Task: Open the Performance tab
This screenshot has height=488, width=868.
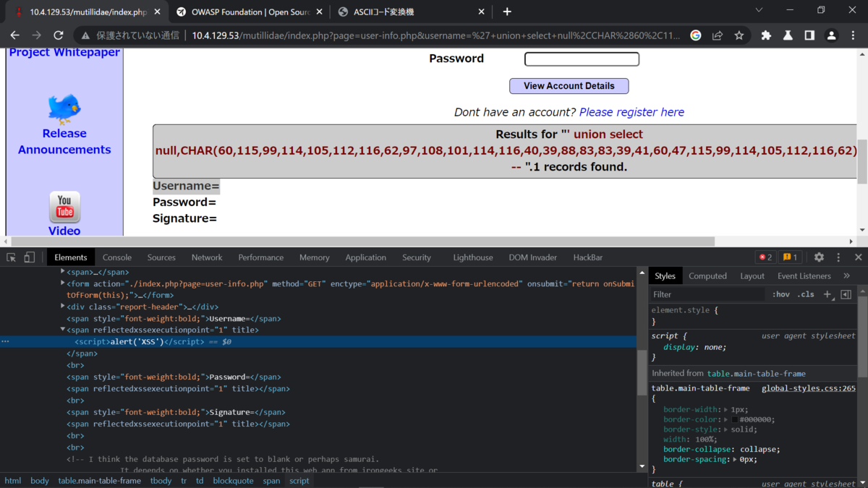Action: [261, 257]
